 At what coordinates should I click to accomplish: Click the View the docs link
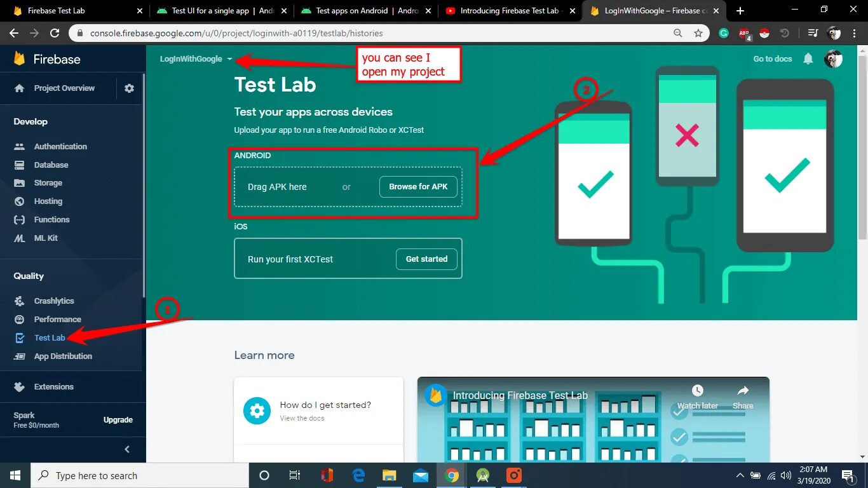point(302,418)
